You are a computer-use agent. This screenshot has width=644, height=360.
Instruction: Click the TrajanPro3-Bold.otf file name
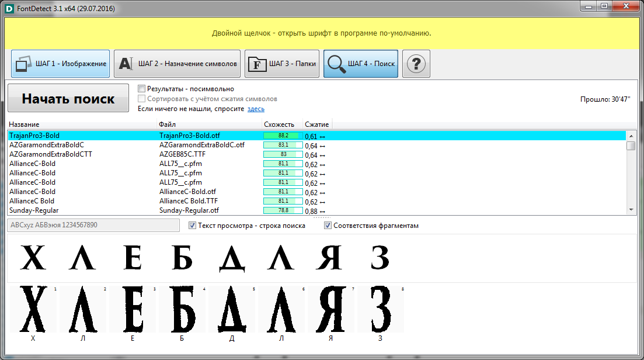(190, 136)
